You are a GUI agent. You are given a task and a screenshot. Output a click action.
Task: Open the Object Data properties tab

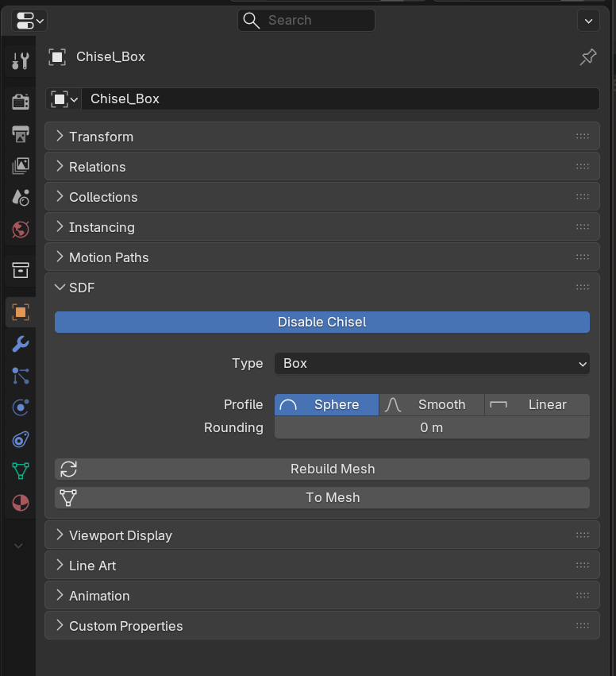[x=20, y=470]
